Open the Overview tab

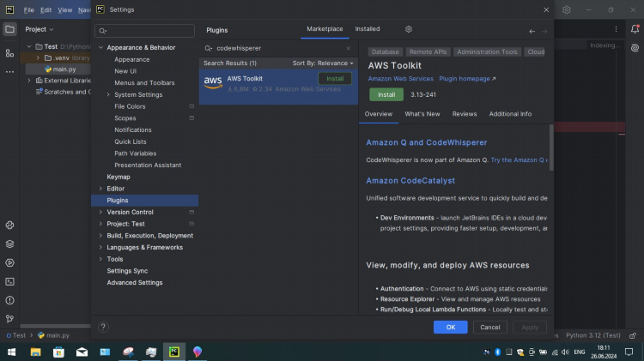tap(379, 114)
